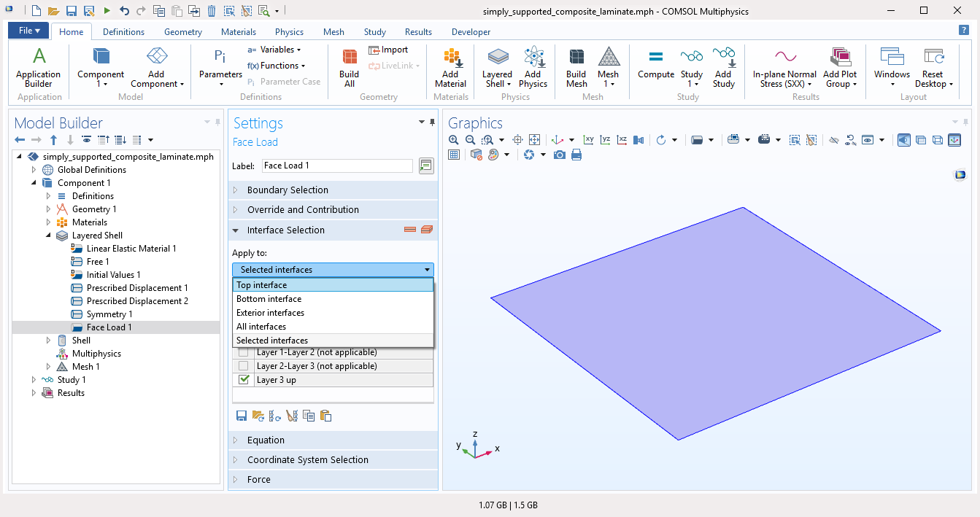Screen dimensions: 980x517
Task: Check the Layer 1-Layer 2 checkbox
Action: click(244, 352)
